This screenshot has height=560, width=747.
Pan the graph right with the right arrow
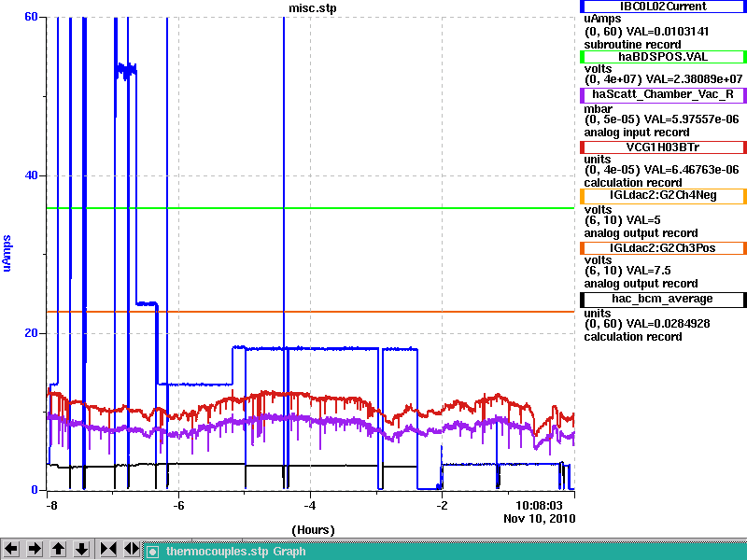click(35, 549)
